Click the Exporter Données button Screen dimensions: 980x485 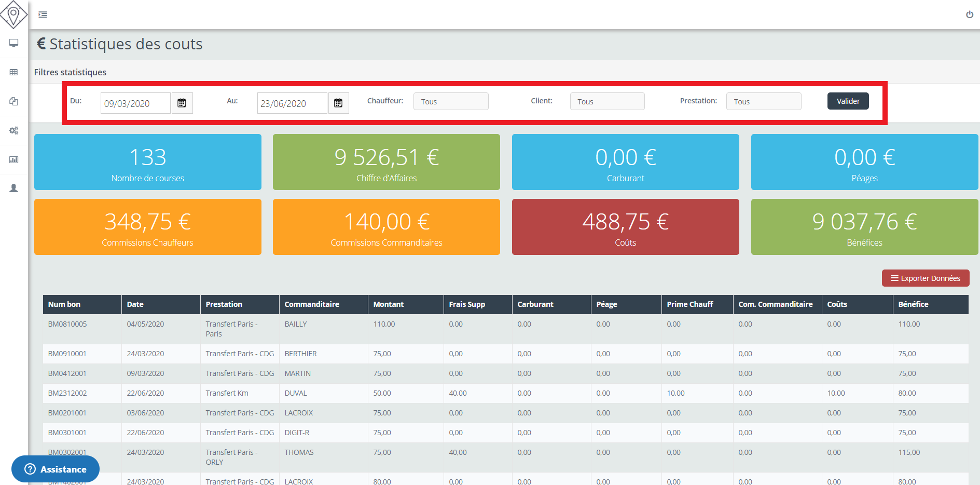[925, 278]
